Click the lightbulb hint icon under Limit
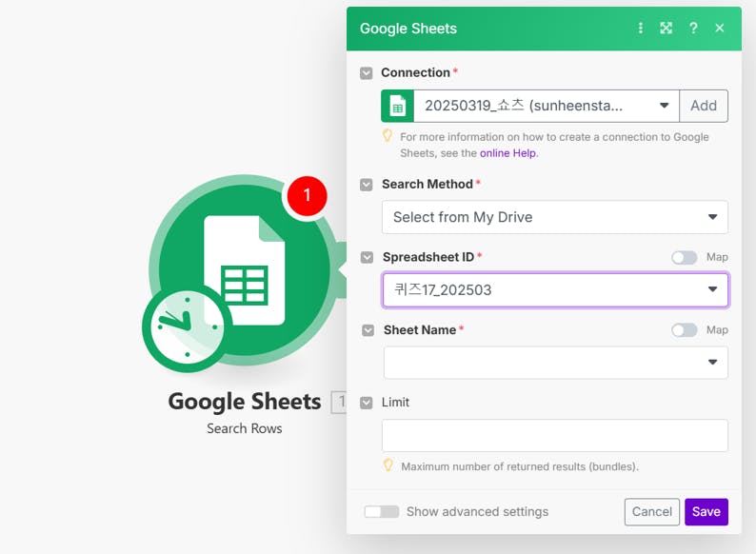Screen dimensions: 756x554 pyautogui.click(x=388, y=465)
